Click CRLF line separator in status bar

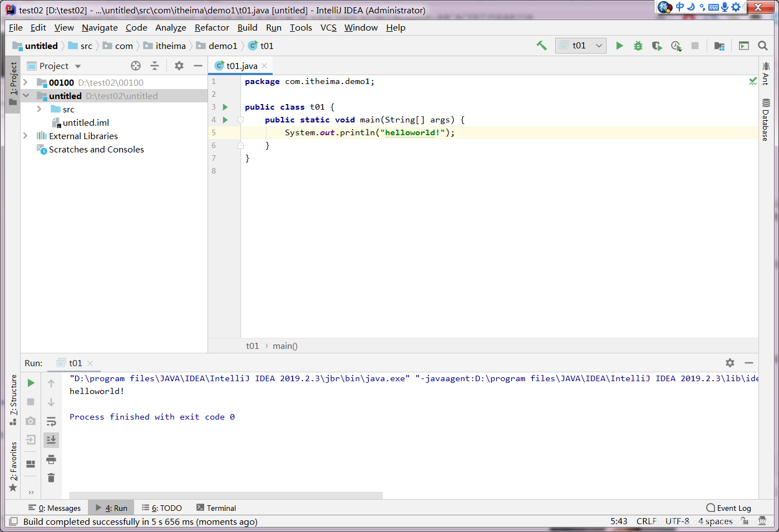coord(647,521)
